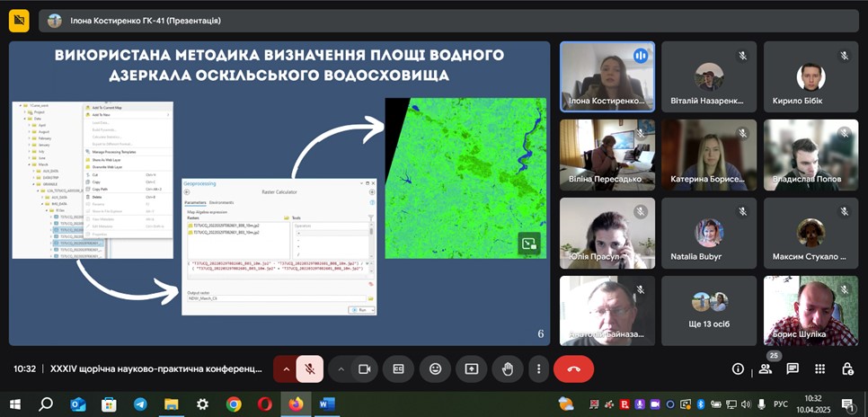Show the participants list panel

(x=765, y=369)
